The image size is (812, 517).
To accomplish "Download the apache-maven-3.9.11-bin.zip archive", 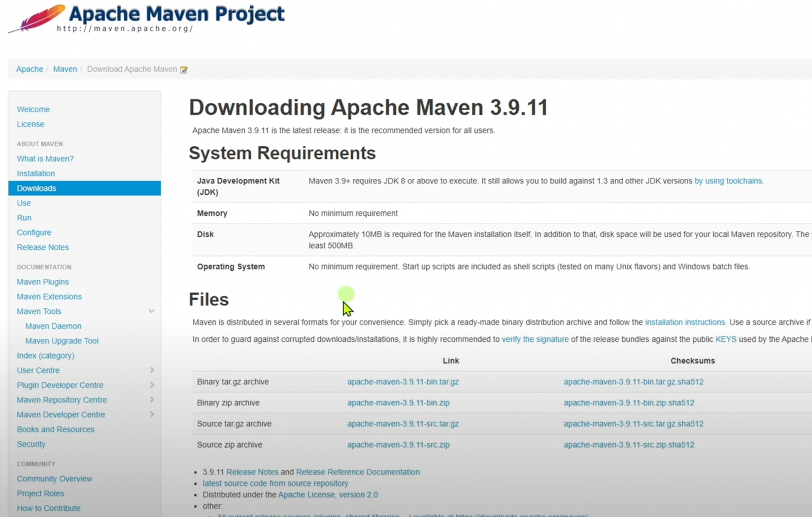I will pos(398,402).
